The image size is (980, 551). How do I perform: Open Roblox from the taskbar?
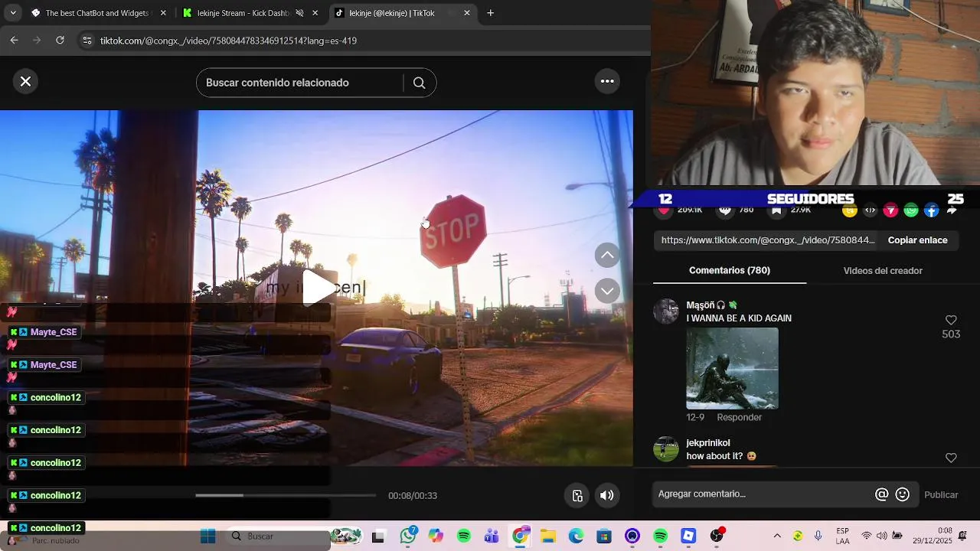(x=688, y=536)
